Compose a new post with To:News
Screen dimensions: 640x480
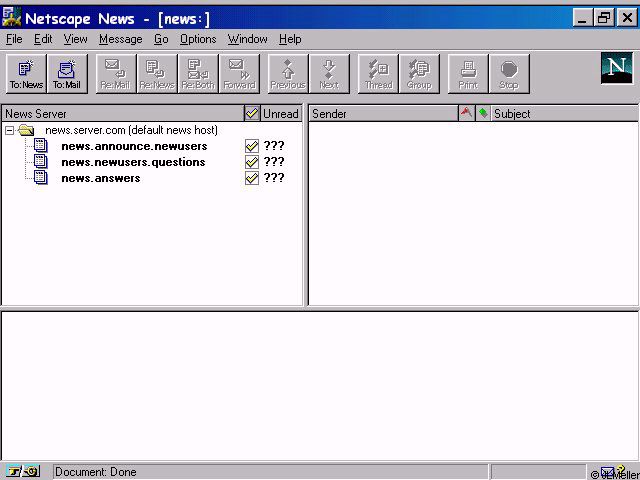pos(26,74)
